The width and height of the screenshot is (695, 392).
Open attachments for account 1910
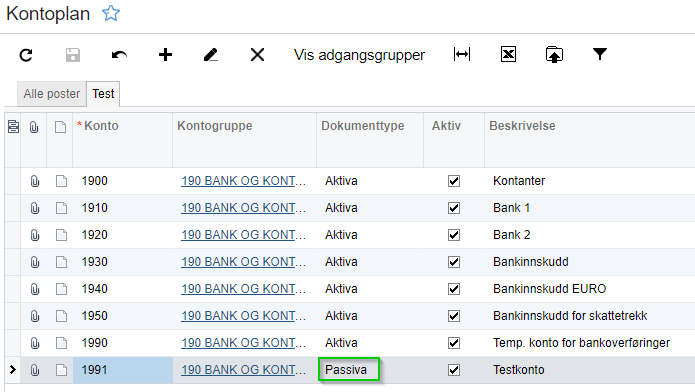point(35,208)
